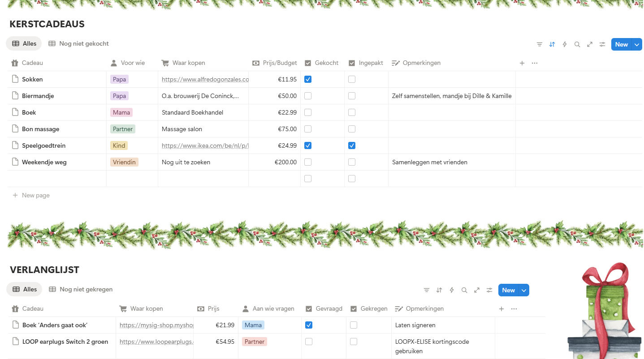Click the sort icon on Kerstcadeaus toolbar
The height and width of the screenshot is (359, 644).
click(552, 44)
